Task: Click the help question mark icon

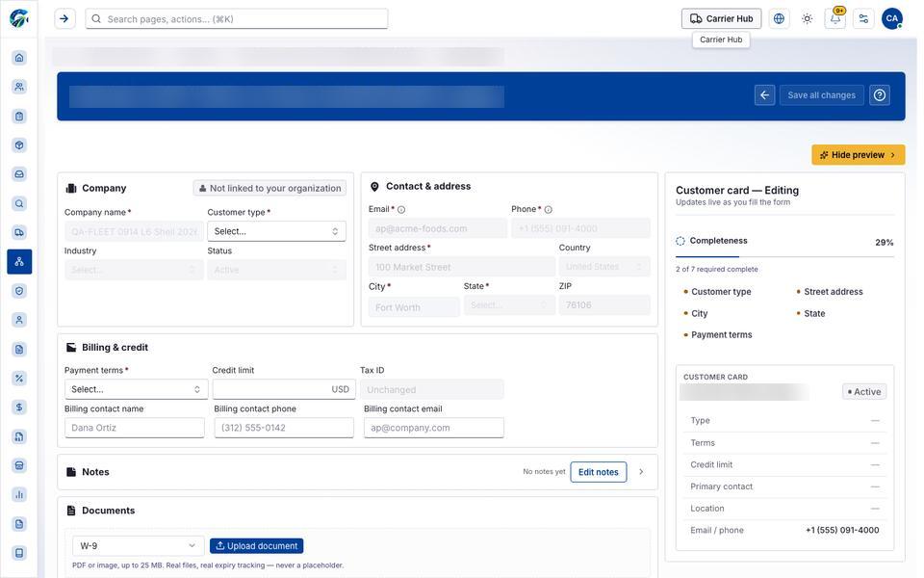Action: click(880, 95)
